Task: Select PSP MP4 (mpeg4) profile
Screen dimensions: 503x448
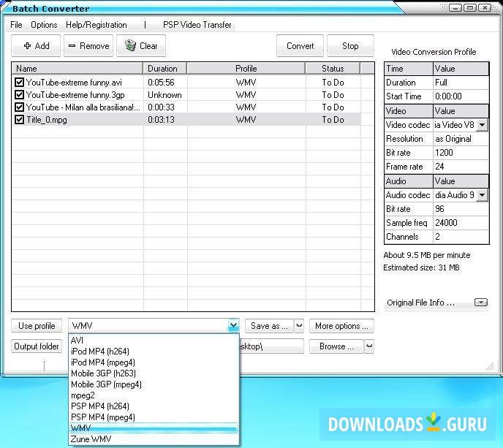Action: click(154, 417)
